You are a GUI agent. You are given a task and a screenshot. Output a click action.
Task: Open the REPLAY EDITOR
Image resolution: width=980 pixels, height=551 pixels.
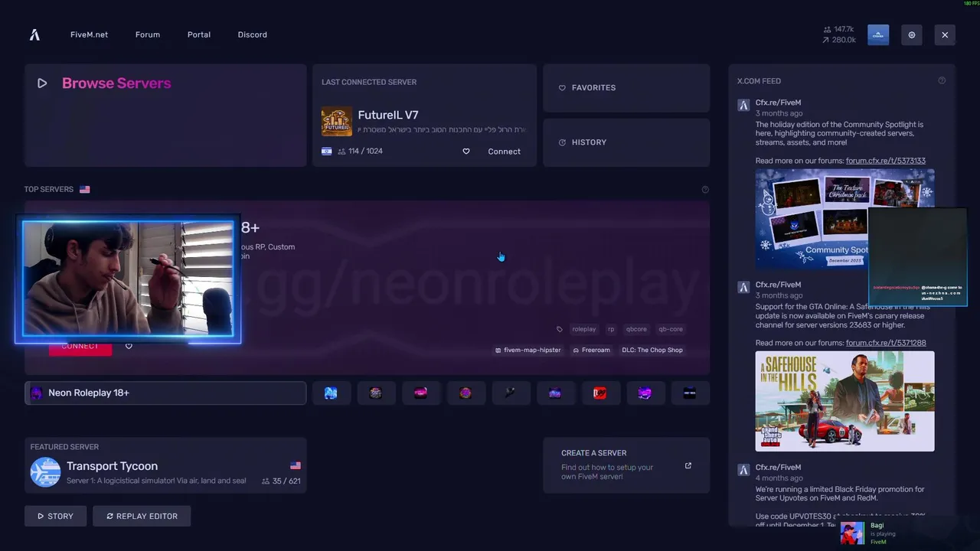(142, 516)
